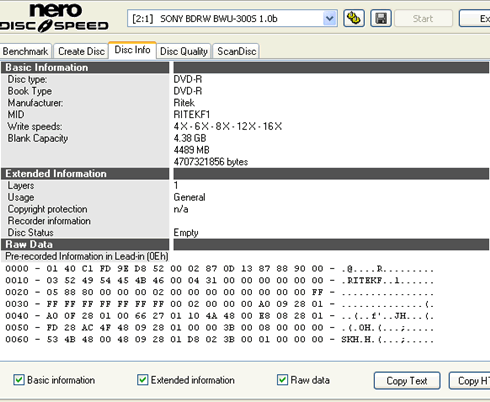The height and width of the screenshot is (402, 490).
Task: Click the Start button
Action: (x=423, y=18)
